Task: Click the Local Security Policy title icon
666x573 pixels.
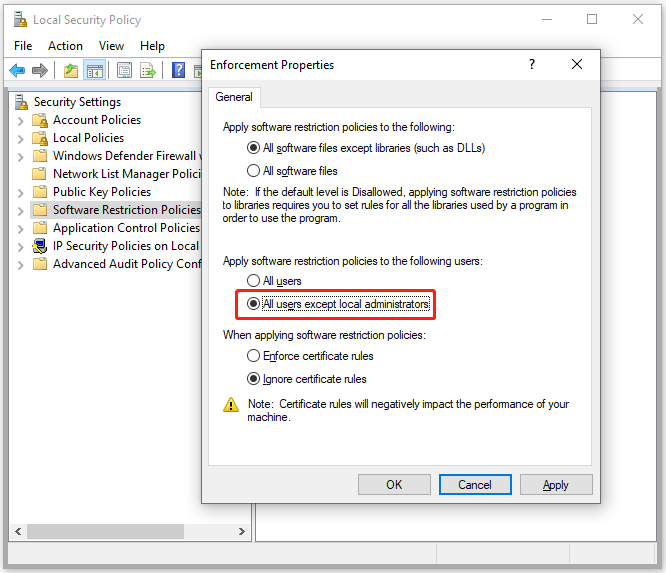Action: click(20, 20)
